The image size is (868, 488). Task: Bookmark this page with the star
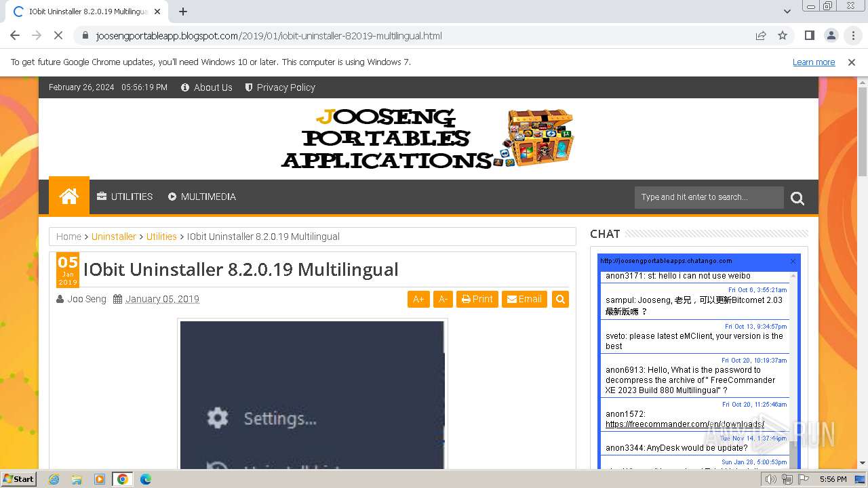[783, 35]
